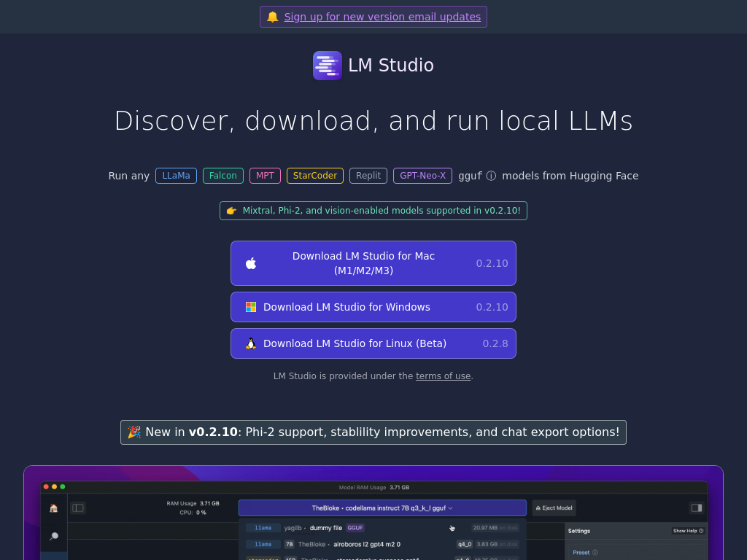Click the bell icon in the top banner
Viewport: 747px width, 560px height.
coord(273,17)
